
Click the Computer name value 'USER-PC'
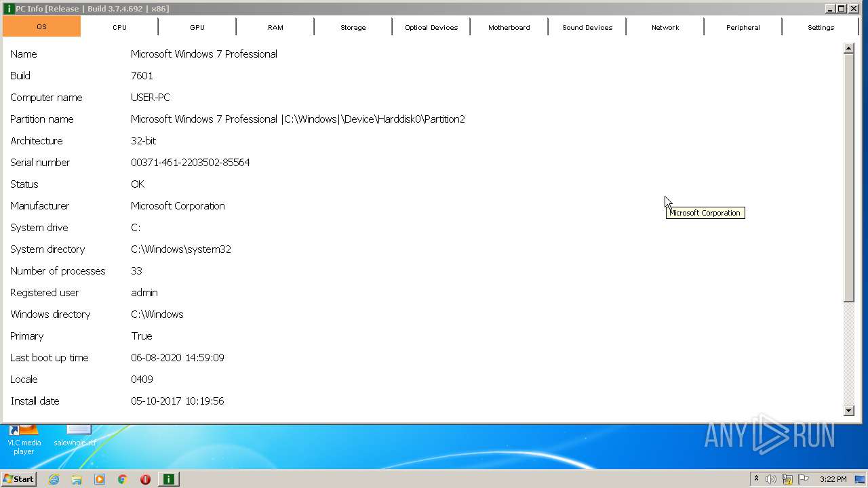(150, 98)
